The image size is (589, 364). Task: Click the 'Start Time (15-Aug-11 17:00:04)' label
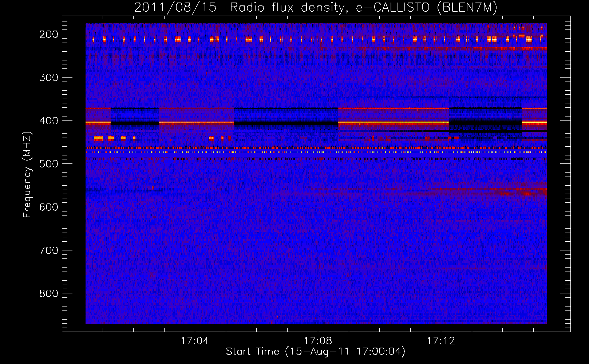point(316,352)
